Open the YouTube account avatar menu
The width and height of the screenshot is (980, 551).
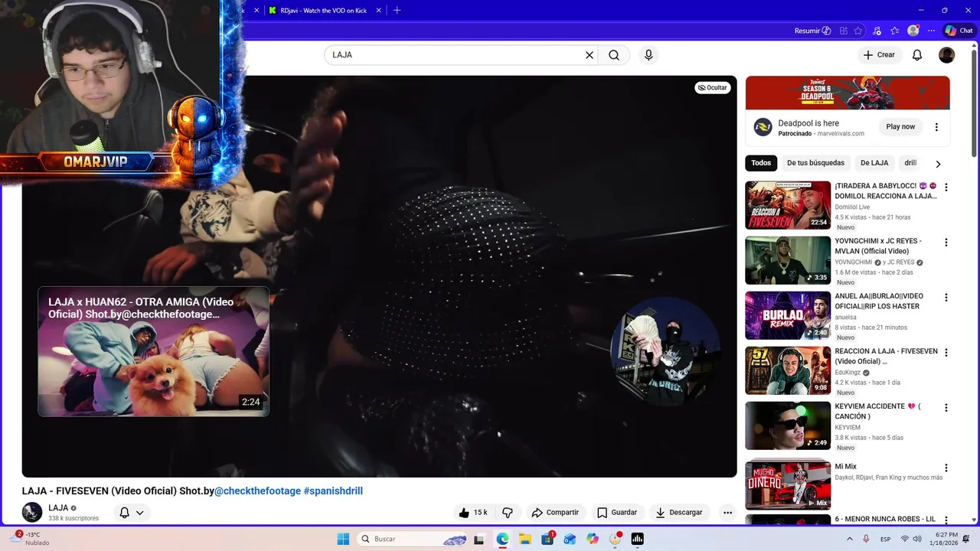pos(946,55)
